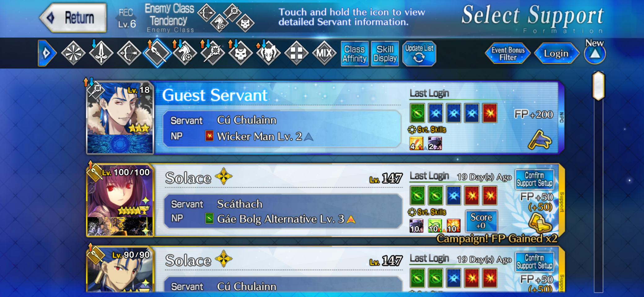Viewport: 644px width, 297px height.
Task: Click the support list scrollbar handle
Action: (x=598, y=86)
